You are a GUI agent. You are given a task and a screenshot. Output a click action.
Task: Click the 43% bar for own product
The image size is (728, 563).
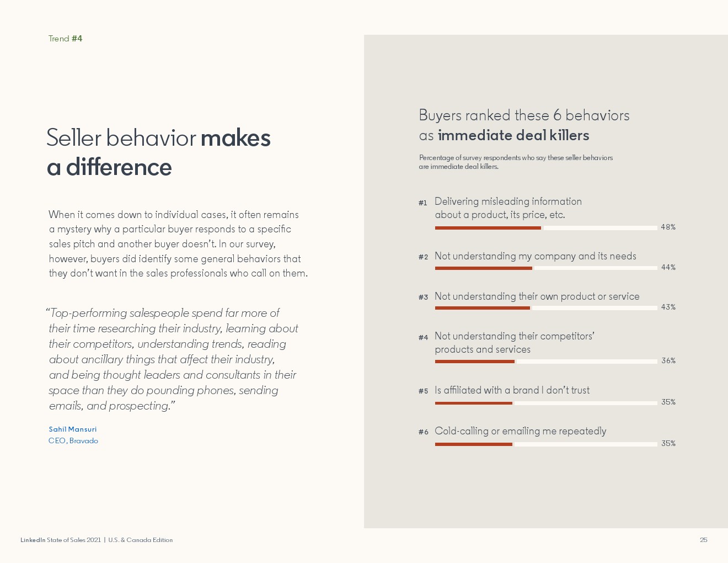pyautogui.click(x=482, y=308)
